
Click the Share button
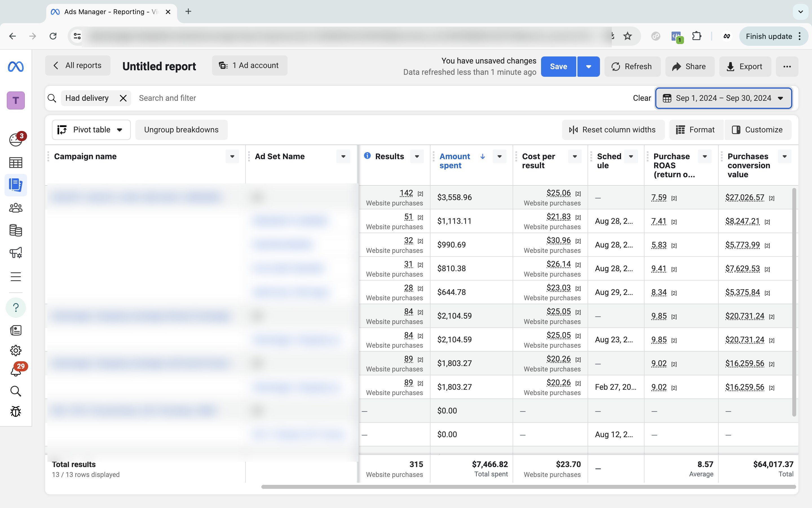click(690, 67)
